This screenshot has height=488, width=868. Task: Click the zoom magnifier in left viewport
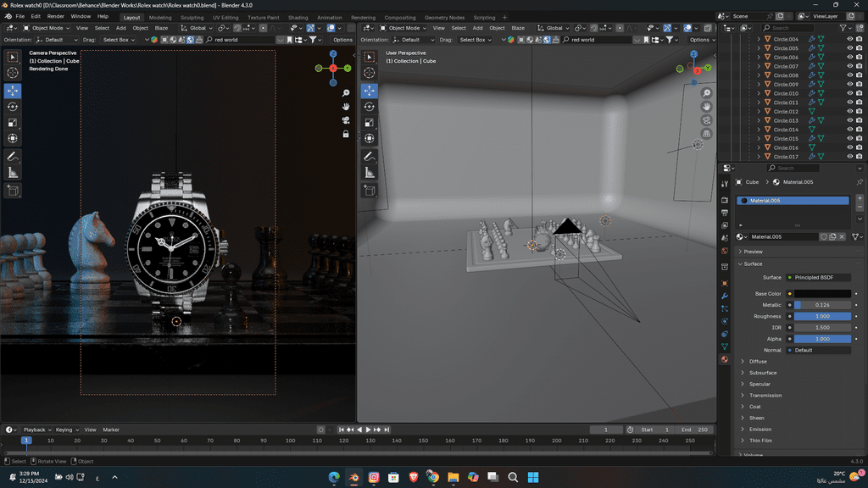pyautogui.click(x=346, y=93)
